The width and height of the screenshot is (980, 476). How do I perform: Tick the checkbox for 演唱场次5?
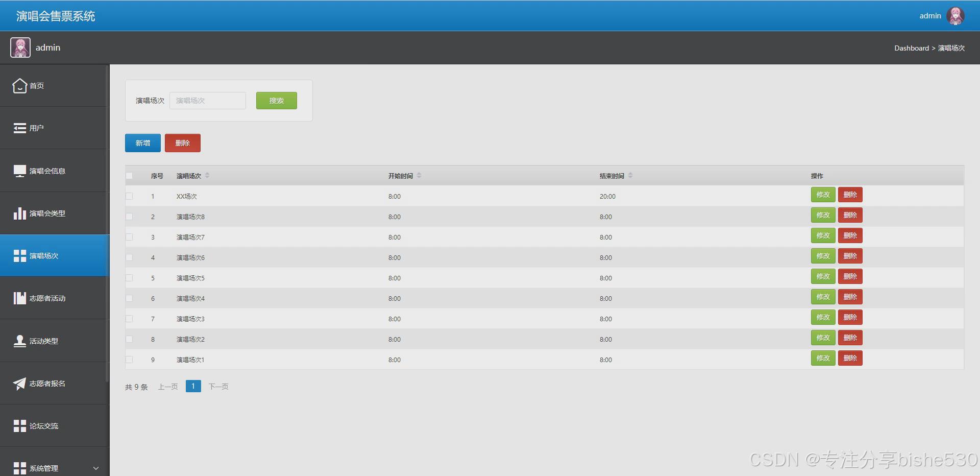129,278
